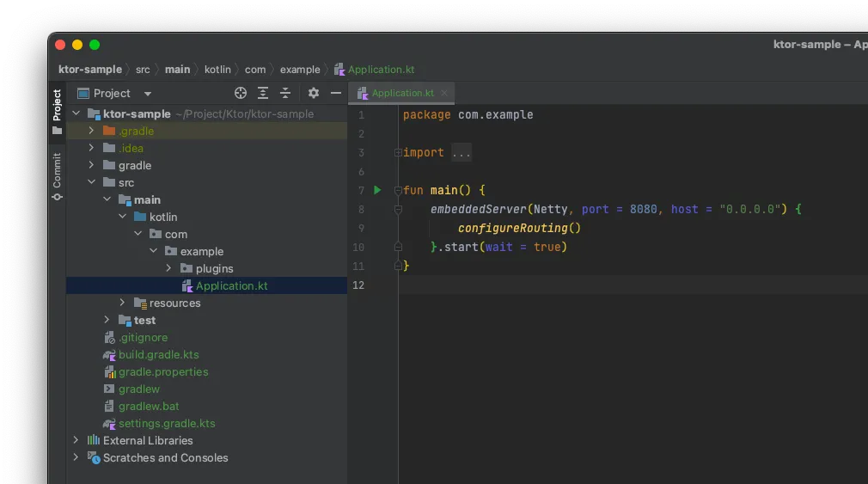Collapse the src folder
Image resolution: width=868 pixels, height=484 pixels.
coord(91,182)
